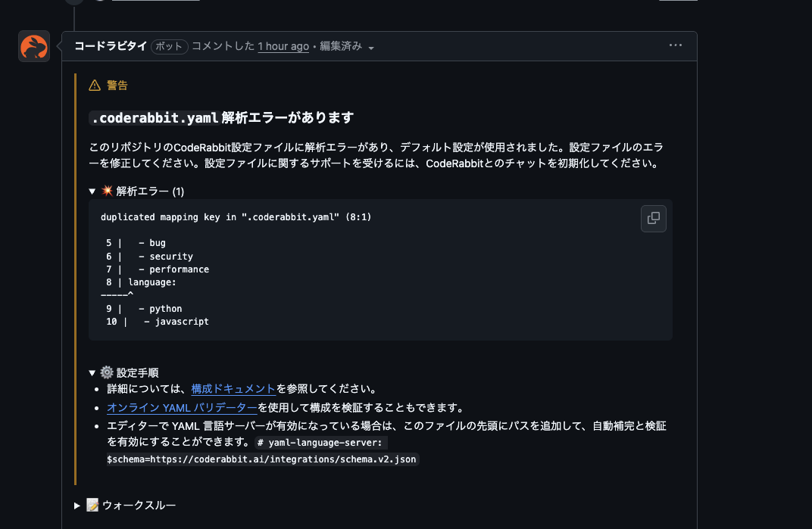The image size is (812, 529).
Task: Click the '$schema=https://coderabbit.ai' inline code
Action: (261, 459)
